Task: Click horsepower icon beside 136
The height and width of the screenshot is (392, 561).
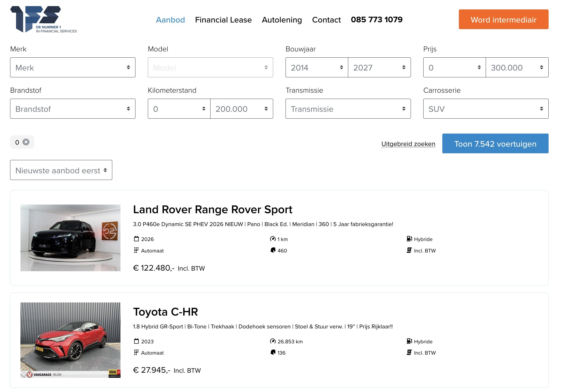Action: (x=273, y=352)
